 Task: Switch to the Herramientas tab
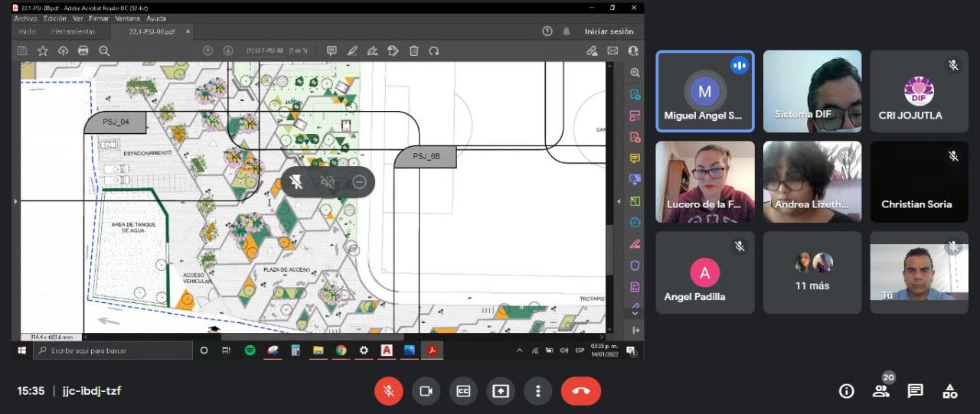[x=73, y=31]
